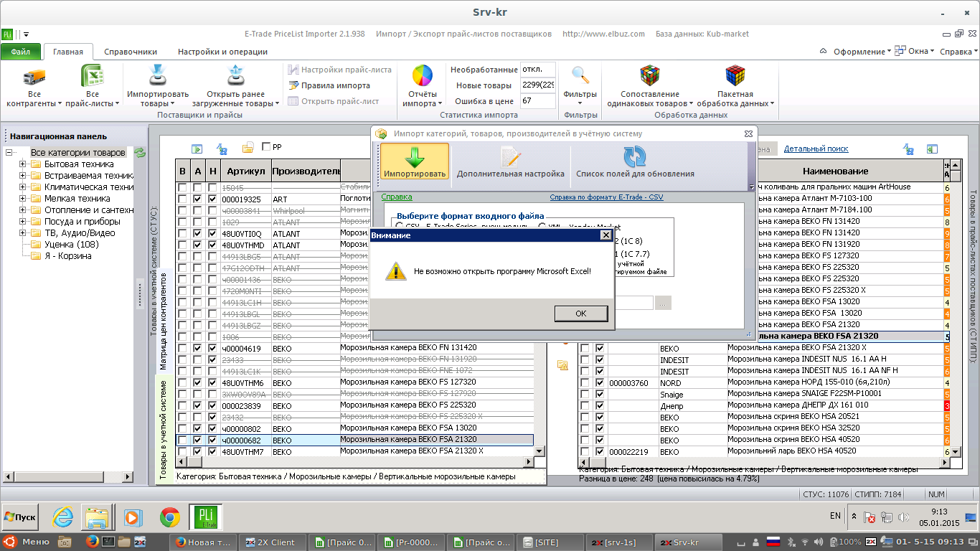Open Windows Explorer from the taskbar
This screenshot has height=551, width=980.
pos(97,516)
